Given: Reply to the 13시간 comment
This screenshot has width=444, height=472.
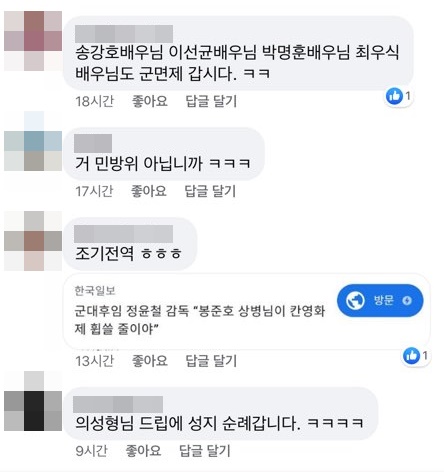Looking at the screenshot, I should point(211,361).
